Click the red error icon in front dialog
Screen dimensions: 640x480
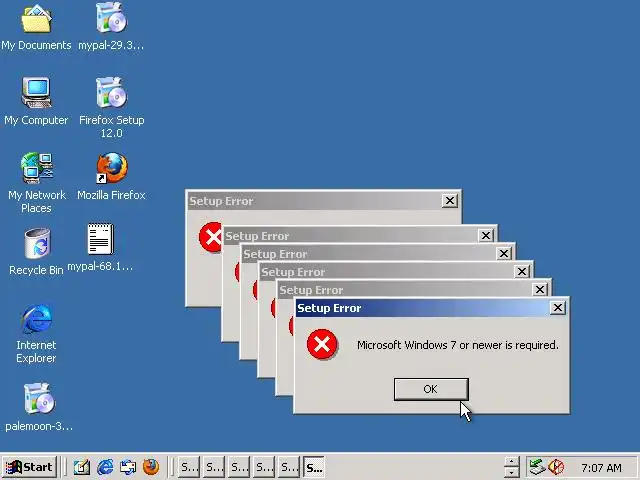tap(322, 344)
